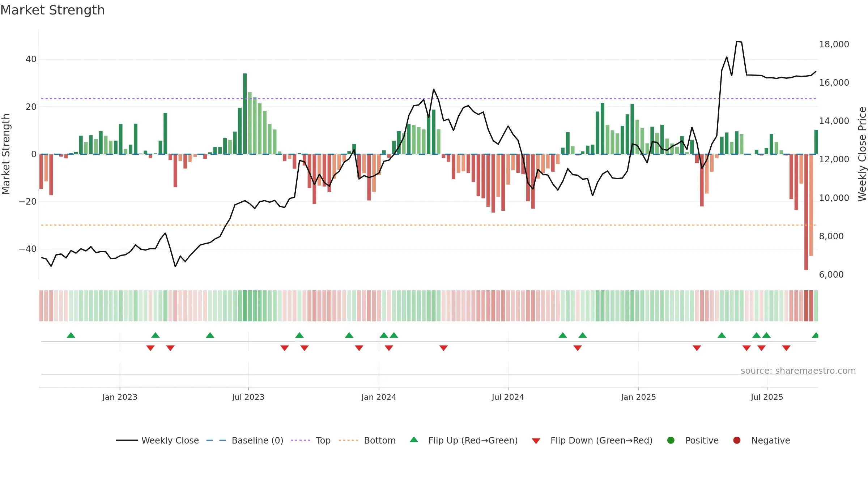
Task: Toggle Flip Up (Red→Green) legend entry
Action: [464, 440]
